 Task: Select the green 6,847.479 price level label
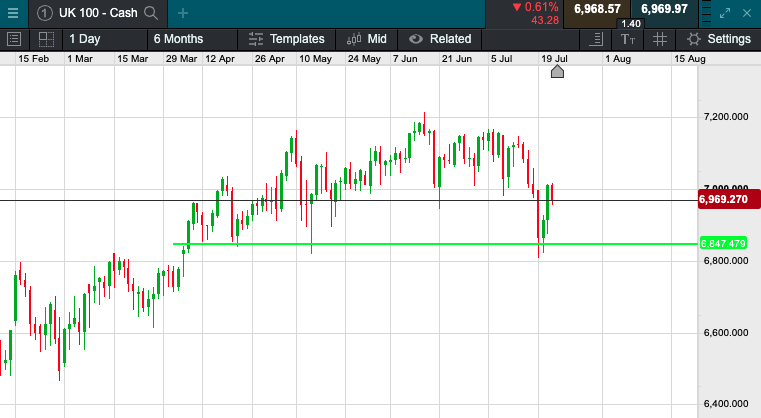tap(723, 243)
